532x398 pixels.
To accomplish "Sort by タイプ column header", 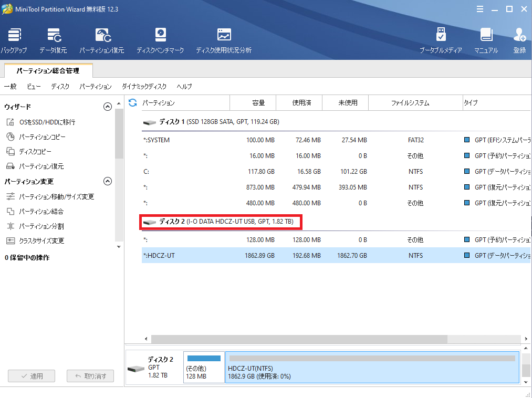I will 497,103.
